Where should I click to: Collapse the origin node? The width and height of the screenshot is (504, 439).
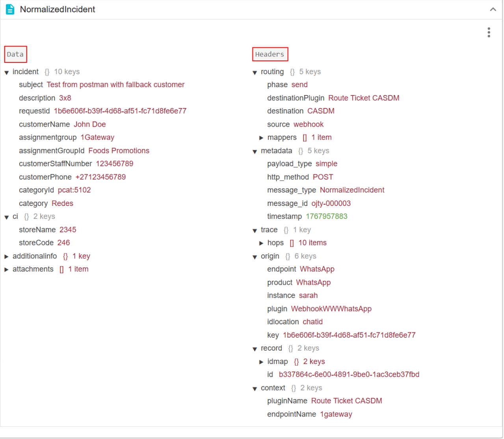(x=255, y=257)
